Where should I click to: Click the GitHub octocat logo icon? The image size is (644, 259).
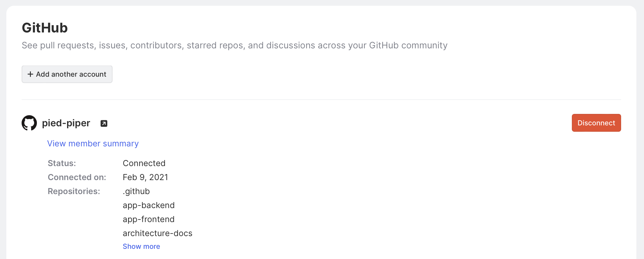(x=29, y=123)
